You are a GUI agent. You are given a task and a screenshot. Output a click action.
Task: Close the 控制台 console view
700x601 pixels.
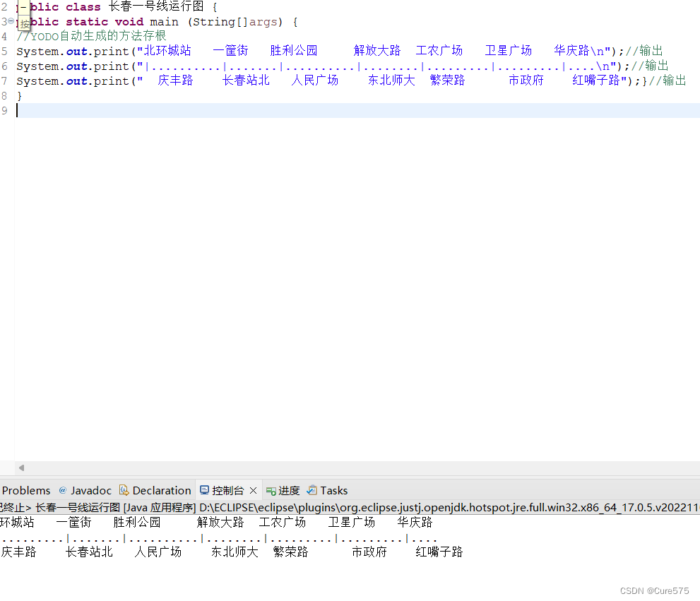click(253, 490)
